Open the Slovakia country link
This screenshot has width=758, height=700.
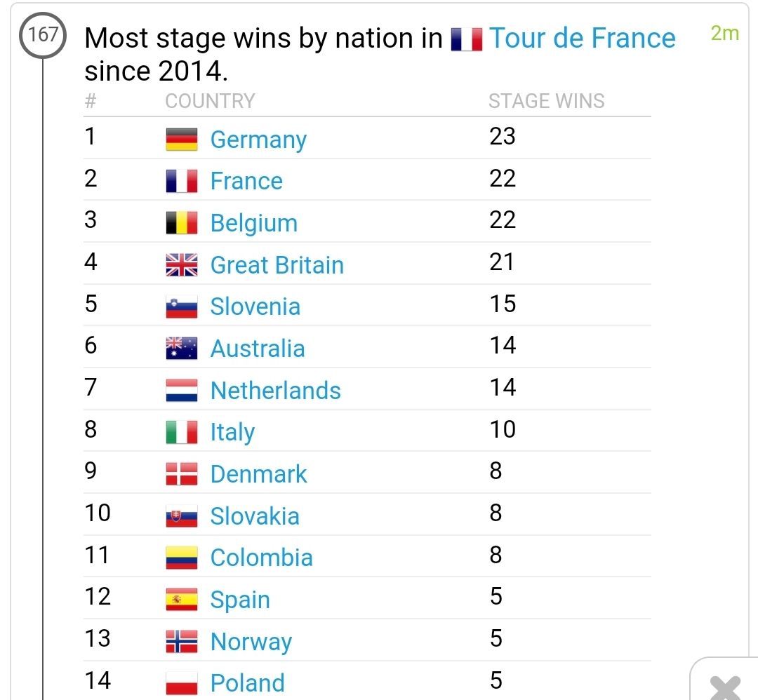click(255, 516)
